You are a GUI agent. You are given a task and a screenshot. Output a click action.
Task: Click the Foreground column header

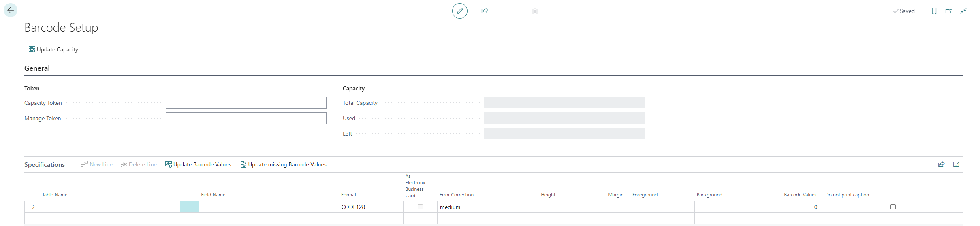click(x=645, y=195)
